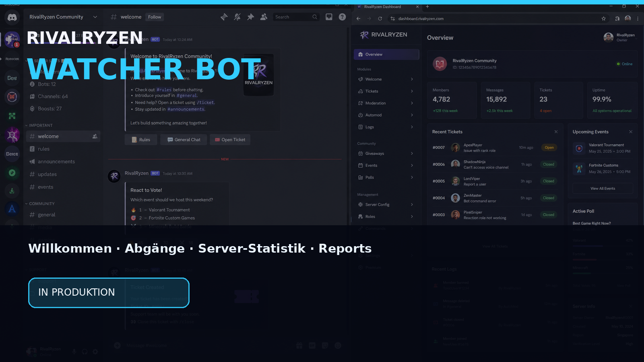Image resolution: width=644 pixels, height=362 pixels.
Task: Open the browser three-dot menu
Action: [638, 19]
